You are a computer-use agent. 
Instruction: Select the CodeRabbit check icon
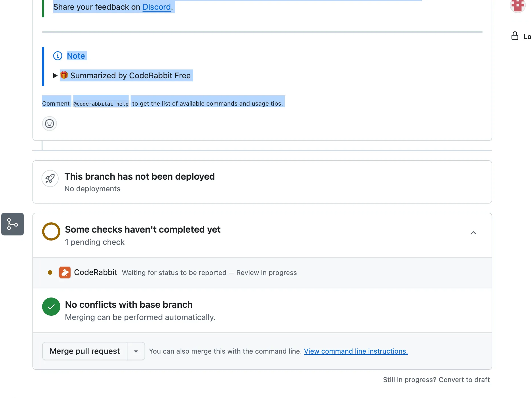pyautogui.click(x=65, y=272)
